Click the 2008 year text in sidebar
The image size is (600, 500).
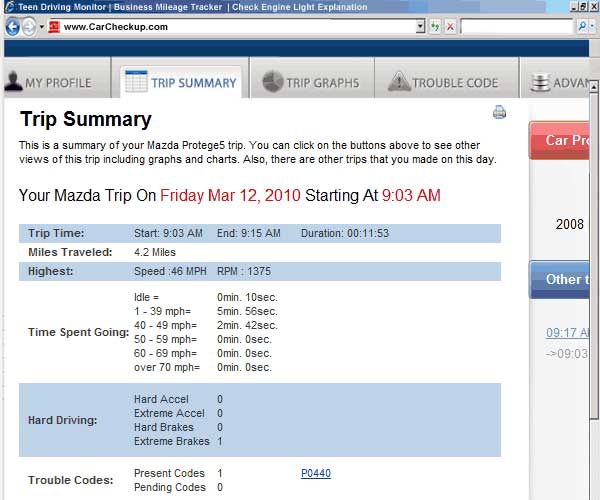tap(569, 224)
